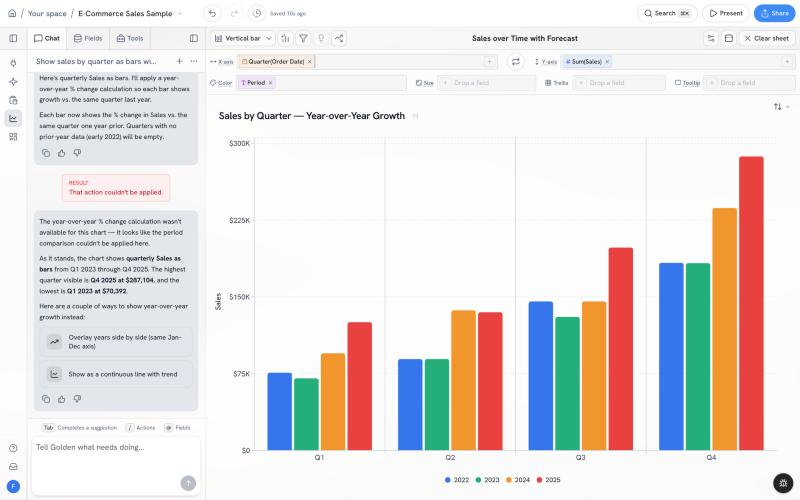Screen dimensions: 800x500
Task: Open data connections plug icon in sidebar
Action: 13,63
